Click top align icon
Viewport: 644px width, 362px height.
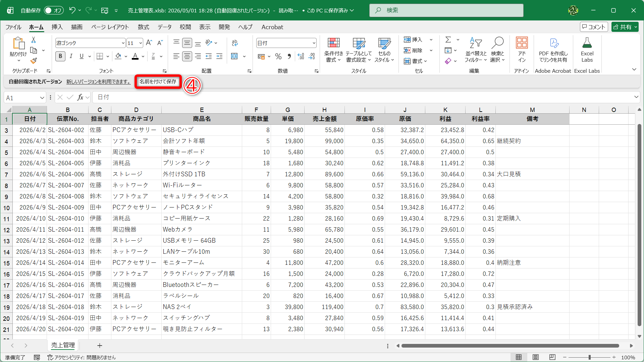click(176, 43)
